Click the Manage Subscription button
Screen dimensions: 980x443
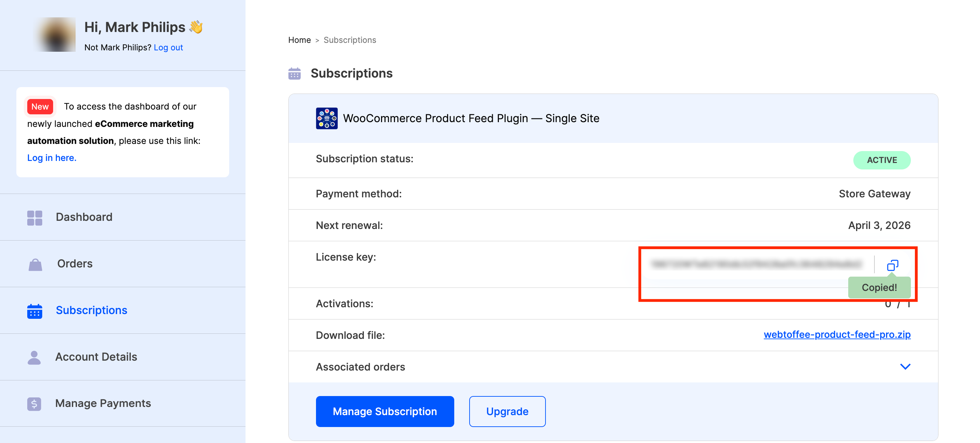385,411
